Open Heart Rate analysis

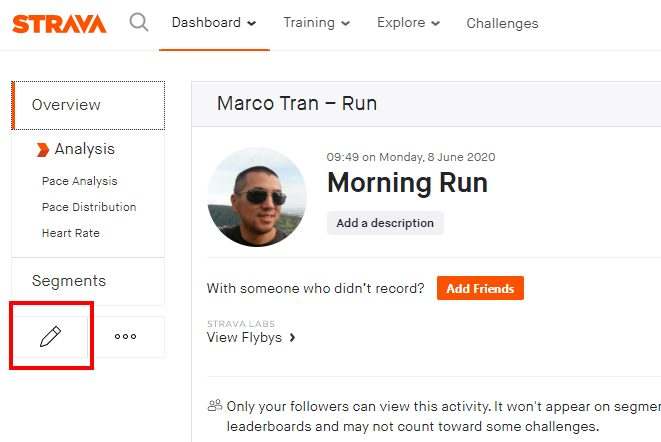coord(71,233)
